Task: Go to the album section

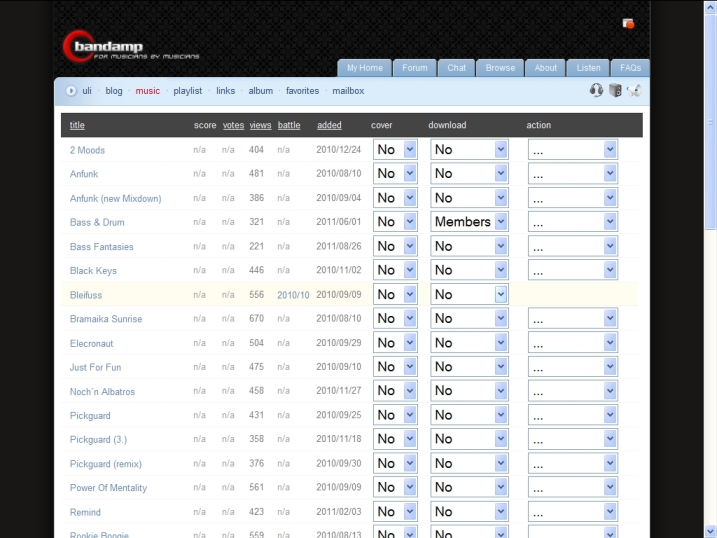Action: (261, 91)
